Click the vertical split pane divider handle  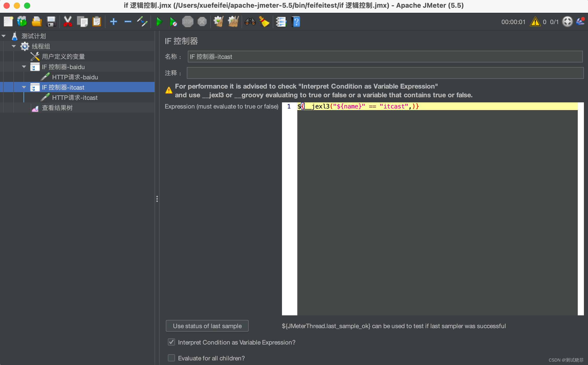[157, 199]
